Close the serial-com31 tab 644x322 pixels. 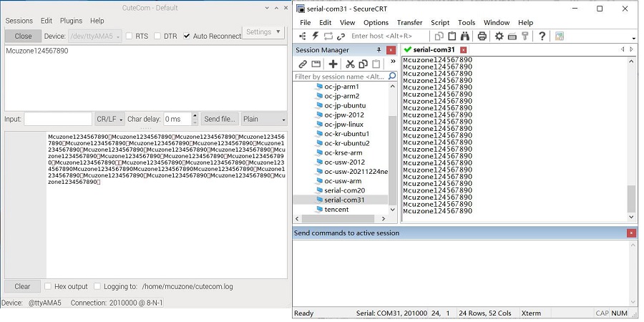[x=463, y=49]
